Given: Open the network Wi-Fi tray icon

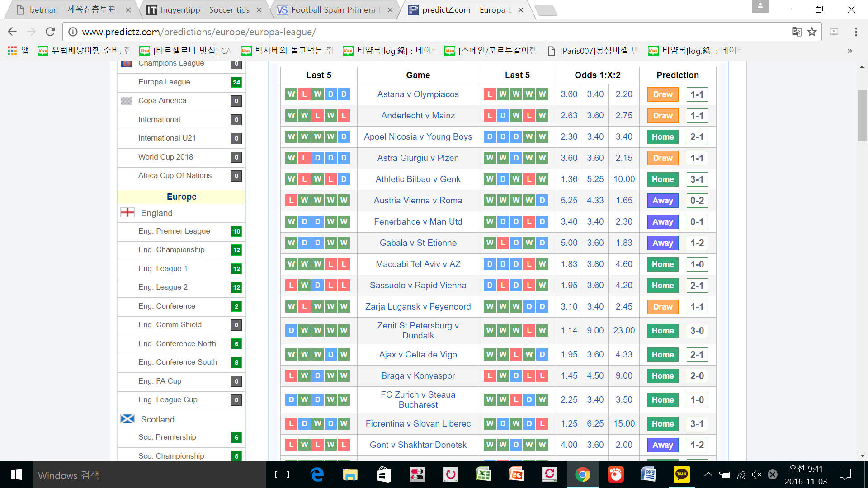Looking at the screenshot, I should (741, 474).
